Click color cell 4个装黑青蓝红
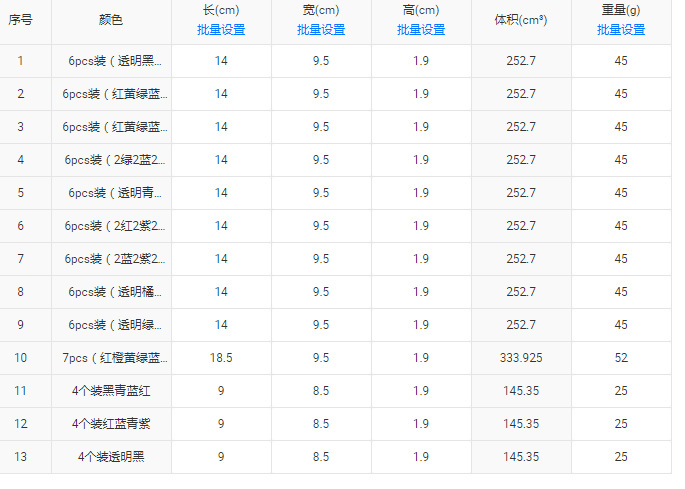 point(111,391)
